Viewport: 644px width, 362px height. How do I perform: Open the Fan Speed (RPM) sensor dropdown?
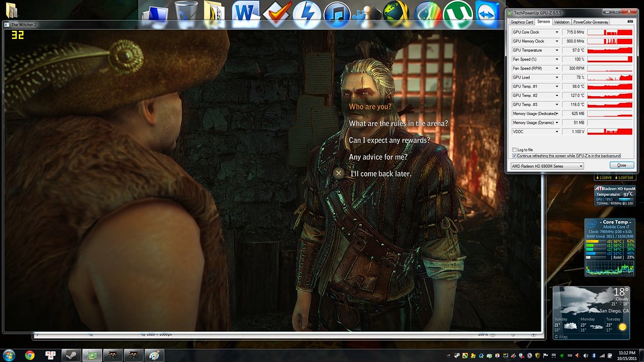[x=557, y=68]
